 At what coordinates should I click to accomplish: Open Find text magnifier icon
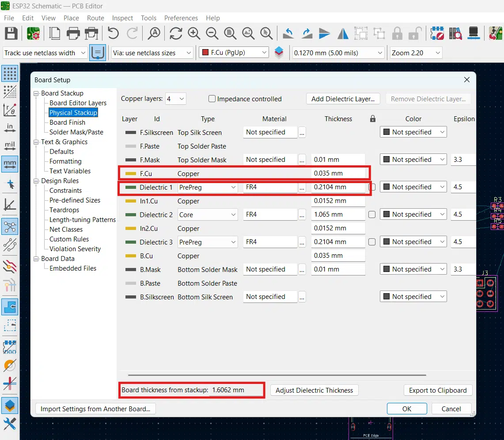154,33
